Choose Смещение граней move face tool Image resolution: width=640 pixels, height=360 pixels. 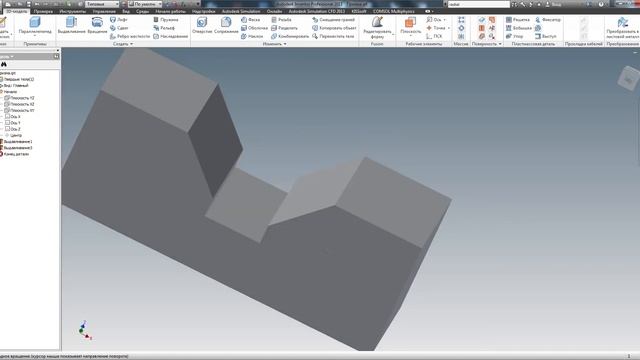[x=333, y=20]
